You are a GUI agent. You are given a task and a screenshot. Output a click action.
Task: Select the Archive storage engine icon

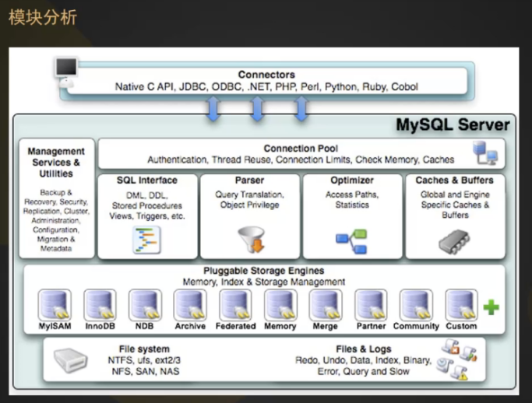[x=190, y=305]
